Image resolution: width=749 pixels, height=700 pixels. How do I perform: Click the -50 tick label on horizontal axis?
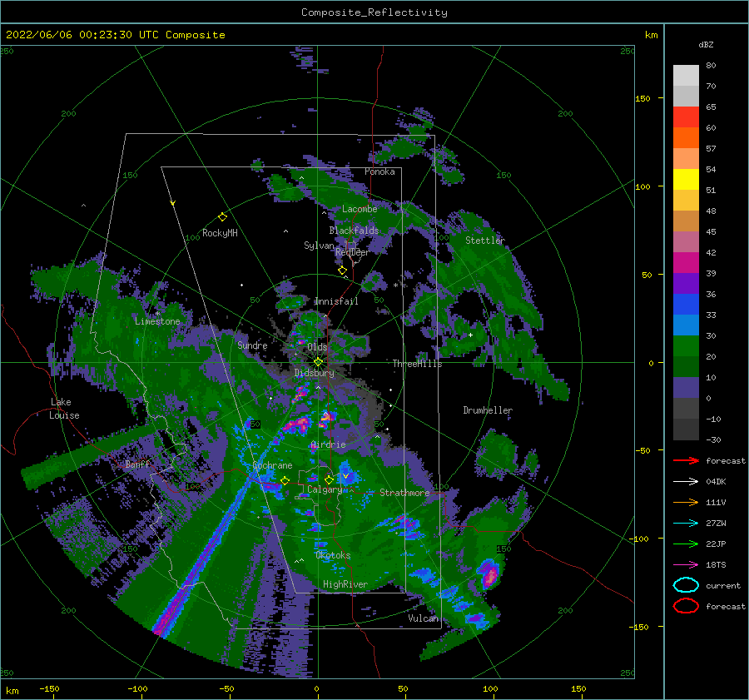pyautogui.click(x=226, y=688)
